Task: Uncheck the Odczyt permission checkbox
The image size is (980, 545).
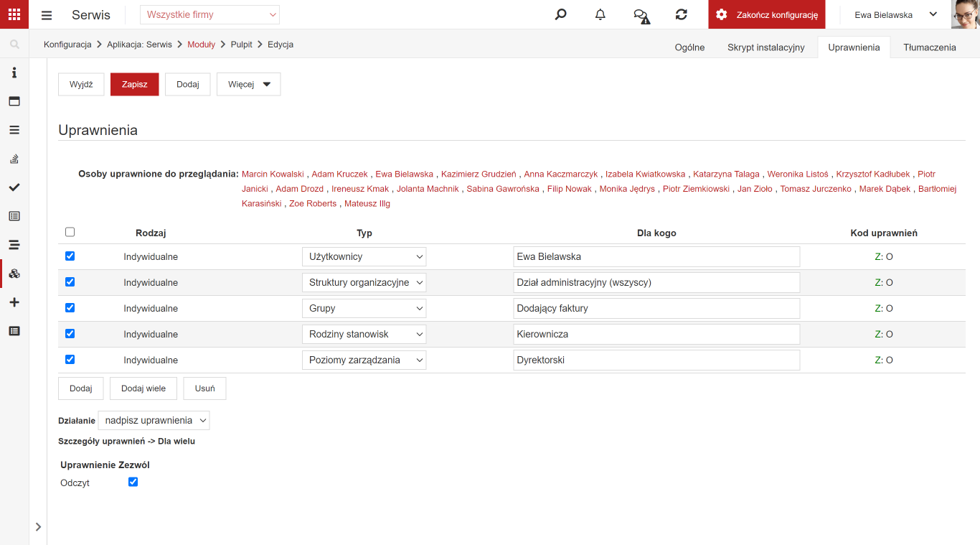Action: pyautogui.click(x=133, y=482)
